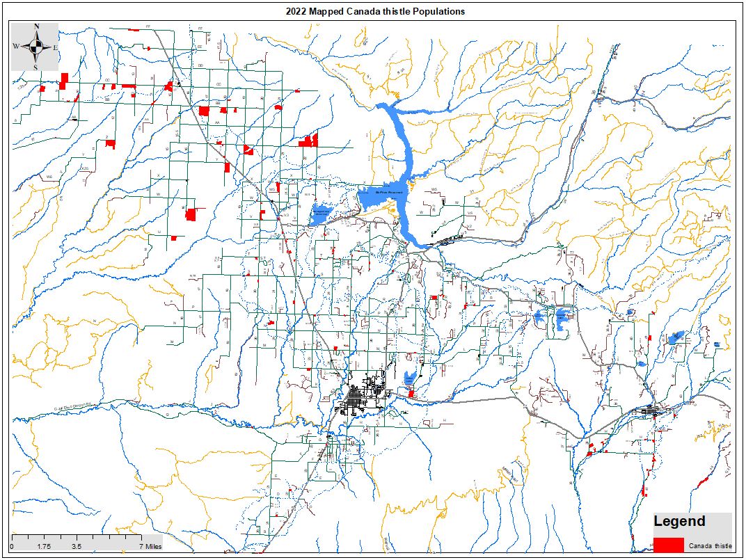This screenshot has height=560, width=746.
Task: Click the W letter on the compass
Action: point(16,47)
